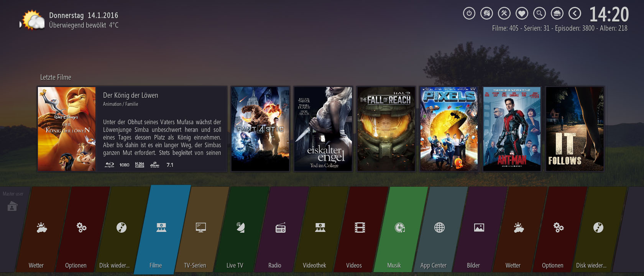This screenshot has height=276, width=644.
Task: Click the house icon in header
Action: 557,13
